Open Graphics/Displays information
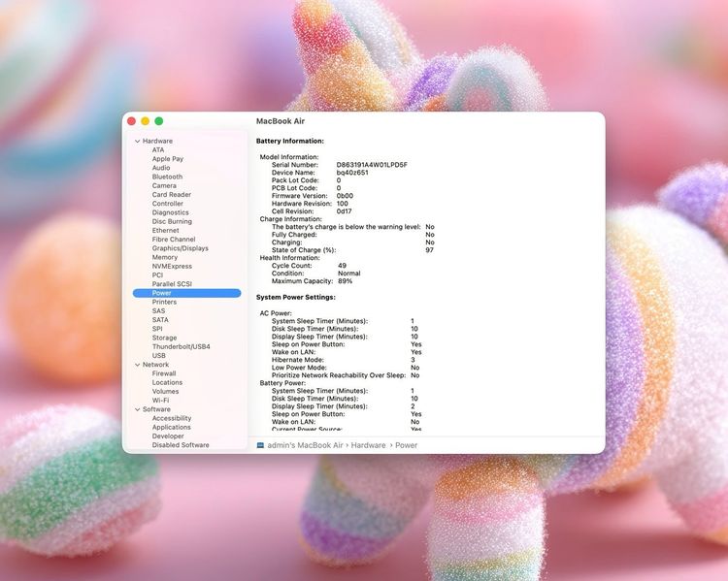 pos(181,248)
